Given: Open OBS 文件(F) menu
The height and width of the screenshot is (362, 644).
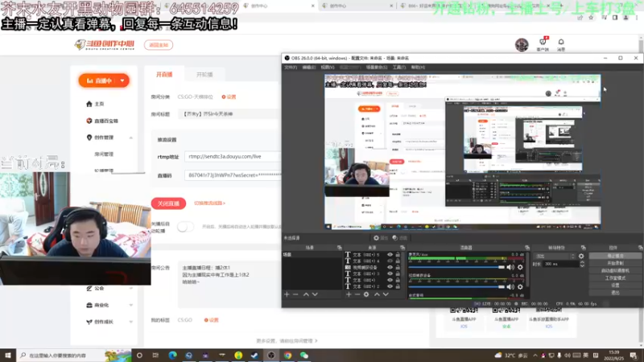Looking at the screenshot, I should [x=291, y=67].
